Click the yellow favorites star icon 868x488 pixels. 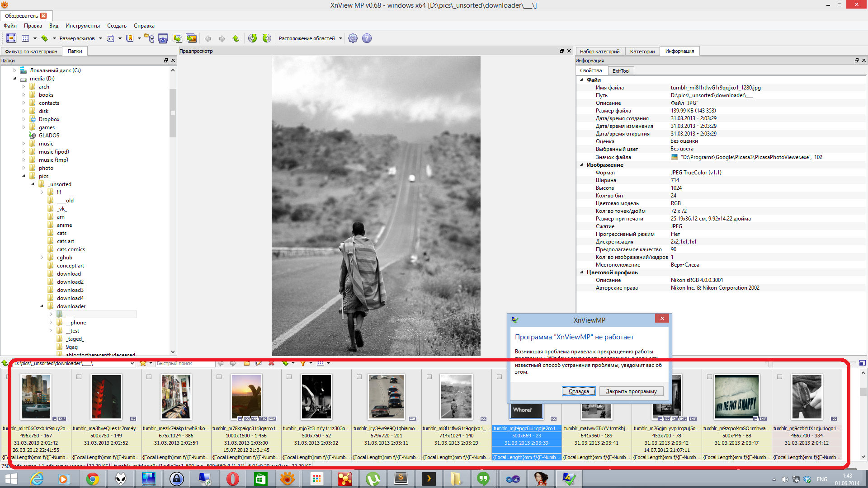[143, 363]
